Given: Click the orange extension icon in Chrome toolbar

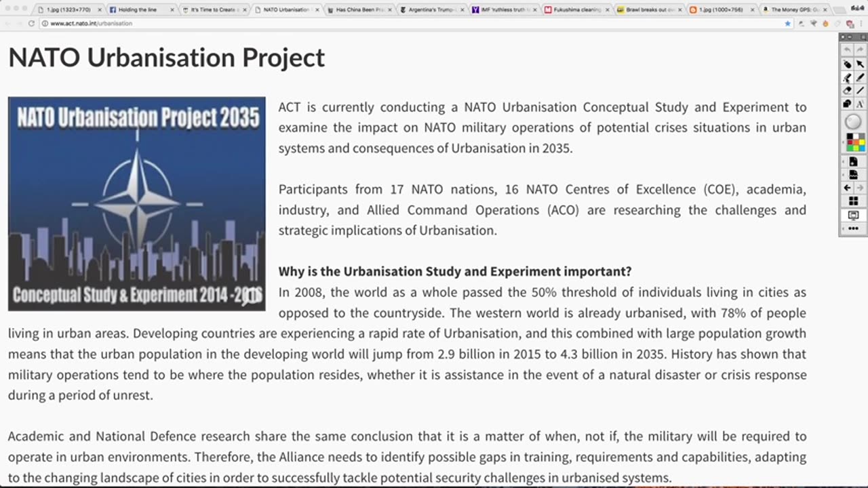Looking at the screenshot, I should click(x=825, y=23).
